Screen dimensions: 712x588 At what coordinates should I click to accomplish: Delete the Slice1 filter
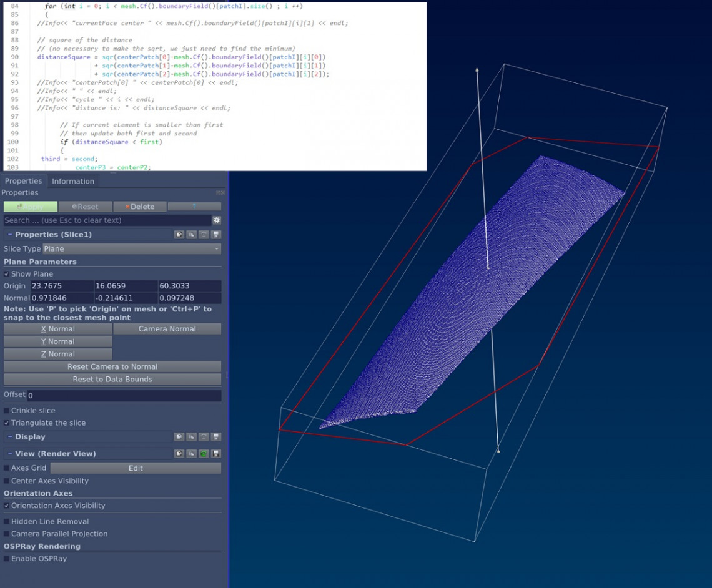pyautogui.click(x=140, y=207)
